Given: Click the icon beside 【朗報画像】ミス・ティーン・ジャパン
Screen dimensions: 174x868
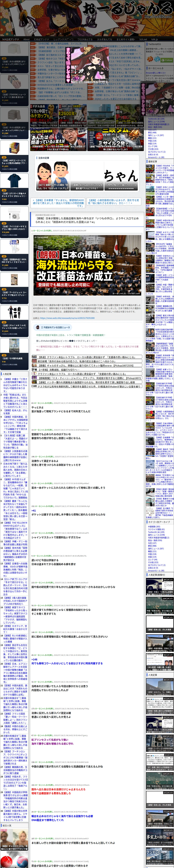Looking at the screenshot, I should tap(34, 378).
